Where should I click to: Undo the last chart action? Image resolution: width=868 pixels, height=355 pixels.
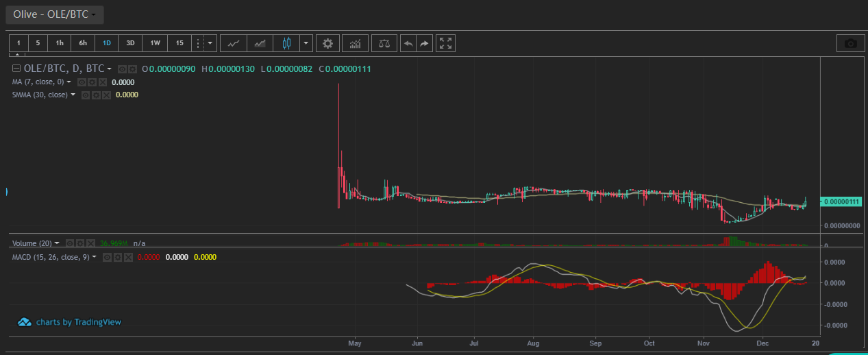pos(408,43)
